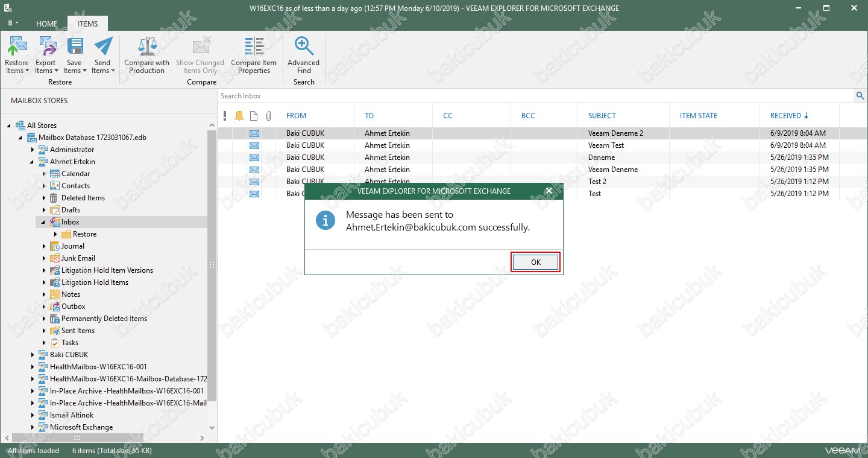Click the "All items loaded" status text
Screen dimensions: 868x458
pyautogui.click(x=34, y=451)
